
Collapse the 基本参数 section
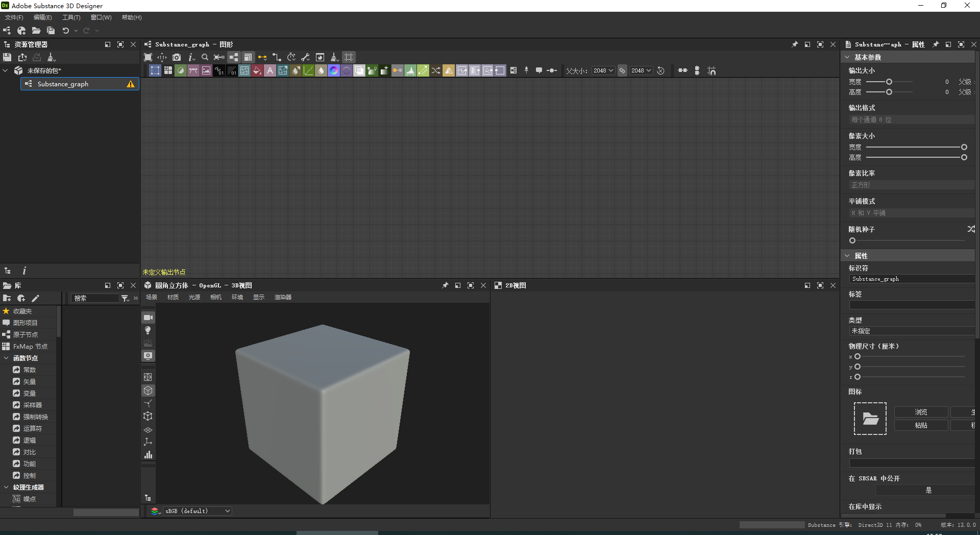847,57
